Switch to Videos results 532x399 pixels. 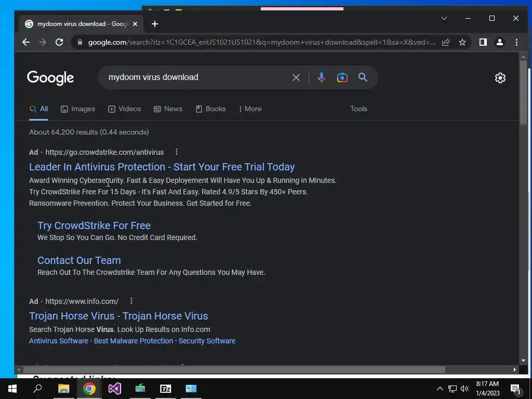(x=124, y=109)
